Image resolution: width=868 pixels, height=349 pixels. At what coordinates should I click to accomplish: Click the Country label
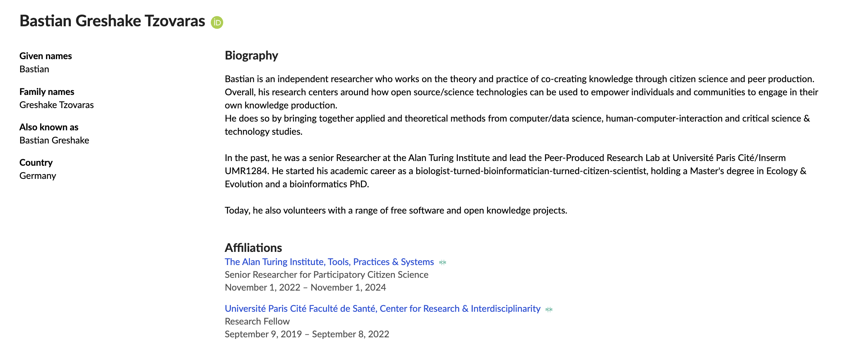(x=36, y=162)
